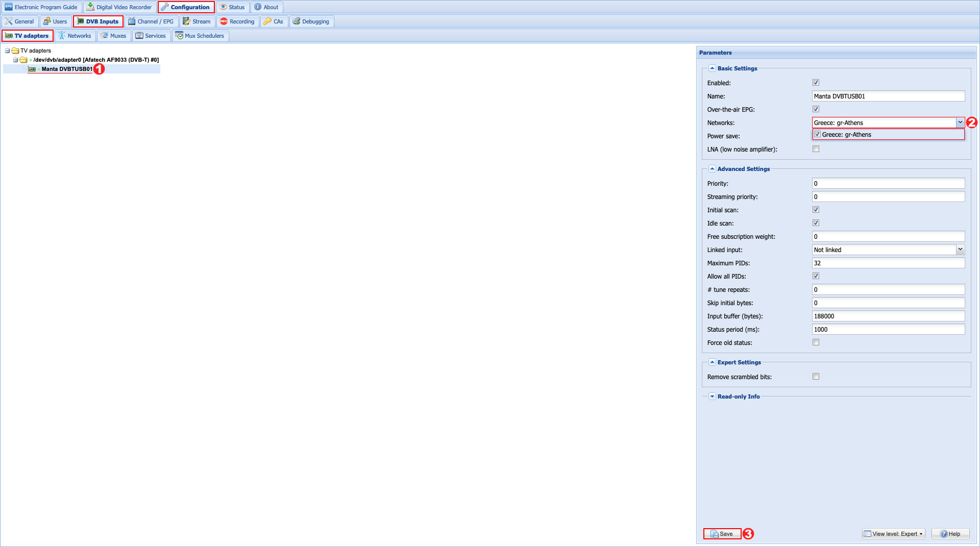Toggle the Idle scan checkbox
Viewport: 980px width, 547px height.
tap(816, 223)
